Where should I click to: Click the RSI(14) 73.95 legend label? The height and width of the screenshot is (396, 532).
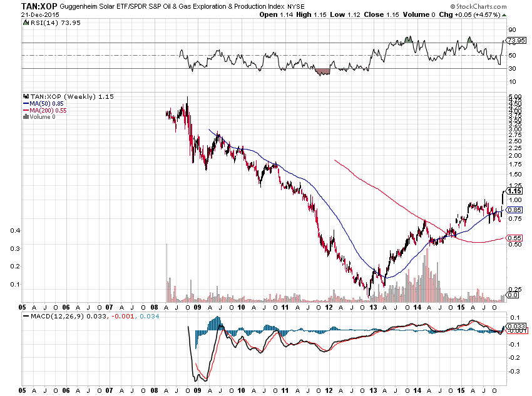pos(56,23)
